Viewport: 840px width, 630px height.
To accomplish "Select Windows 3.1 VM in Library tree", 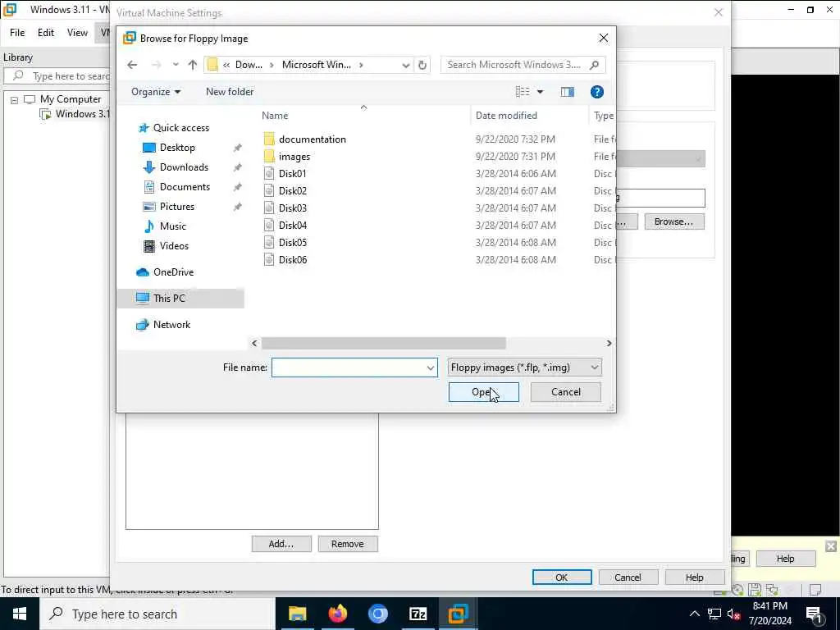I will coord(74,114).
